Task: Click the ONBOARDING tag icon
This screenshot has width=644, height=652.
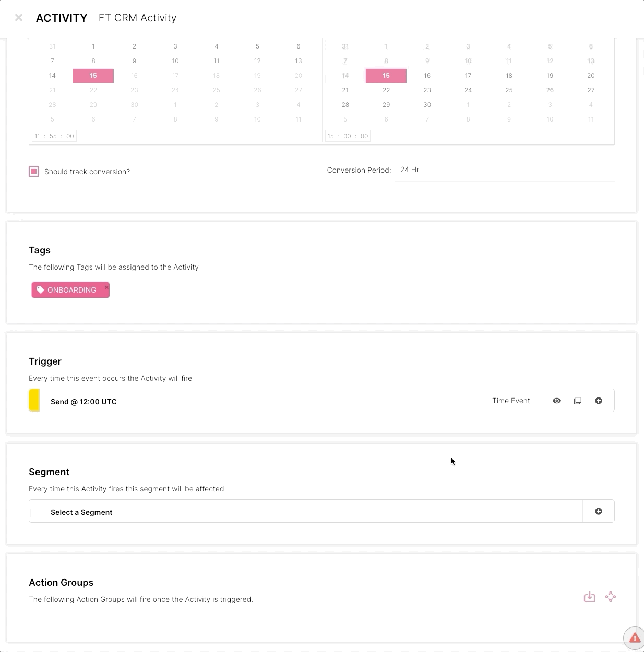Action: pyautogui.click(x=41, y=290)
